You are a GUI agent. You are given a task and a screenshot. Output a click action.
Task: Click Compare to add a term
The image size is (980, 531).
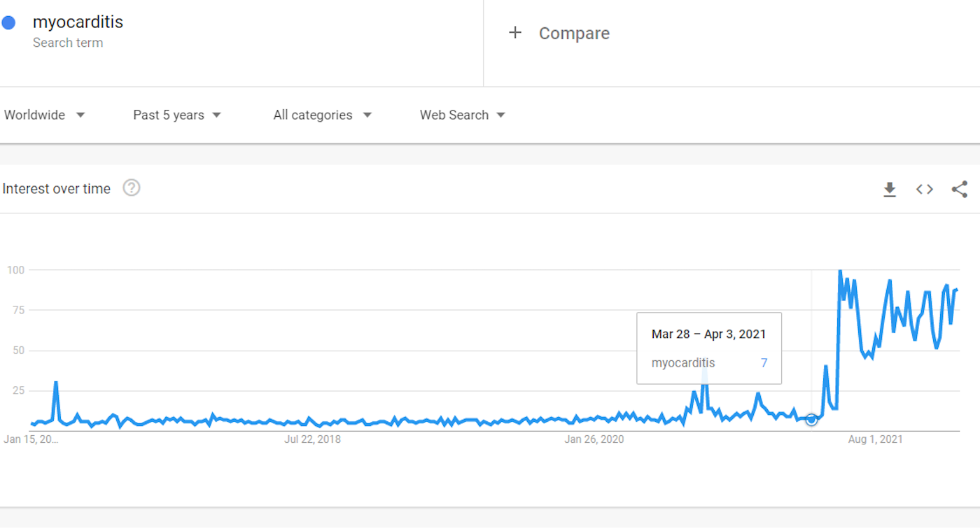point(573,33)
